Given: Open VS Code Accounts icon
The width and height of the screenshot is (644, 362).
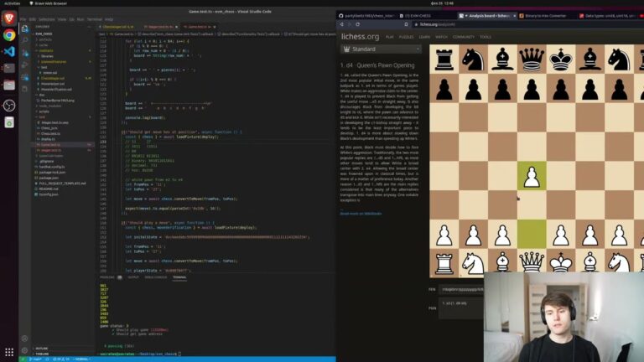Looking at the screenshot, I should click(24, 339).
